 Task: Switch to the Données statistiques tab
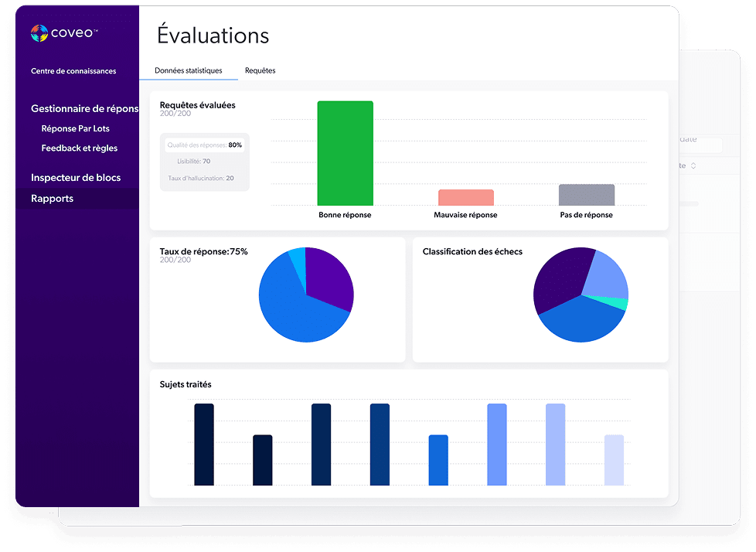(188, 70)
